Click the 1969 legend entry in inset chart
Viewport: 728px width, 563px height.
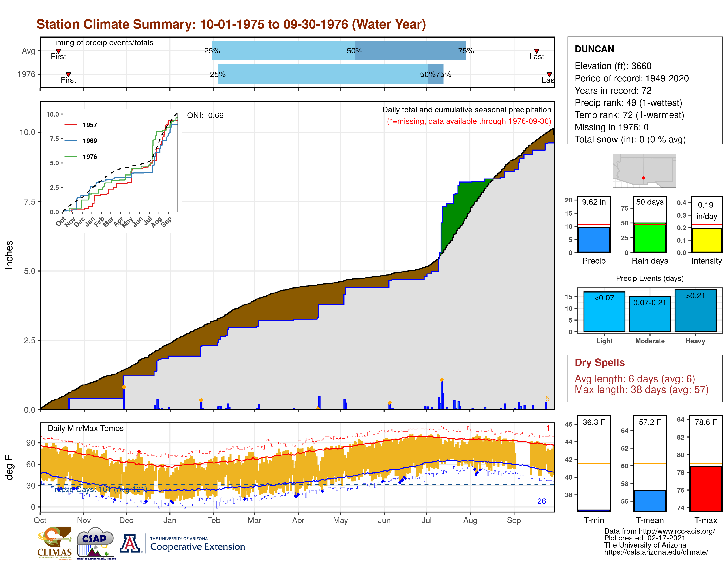point(81,141)
